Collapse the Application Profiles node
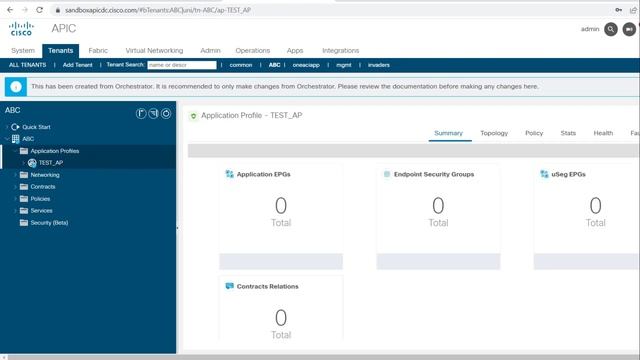Viewport: 640px width, 360px height. pos(16,151)
